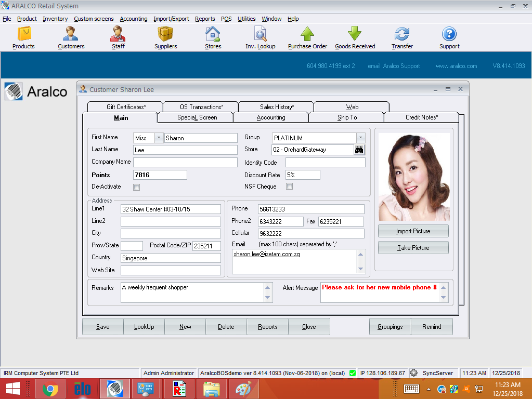Open the Utilities menu
The image size is (532, 399).
click(x=246, y=19)
